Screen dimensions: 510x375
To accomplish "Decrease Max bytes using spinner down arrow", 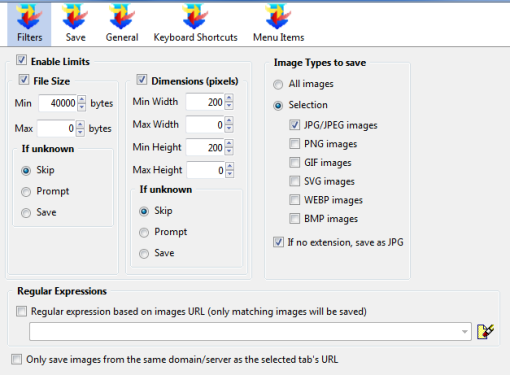I will pos(80,132).
